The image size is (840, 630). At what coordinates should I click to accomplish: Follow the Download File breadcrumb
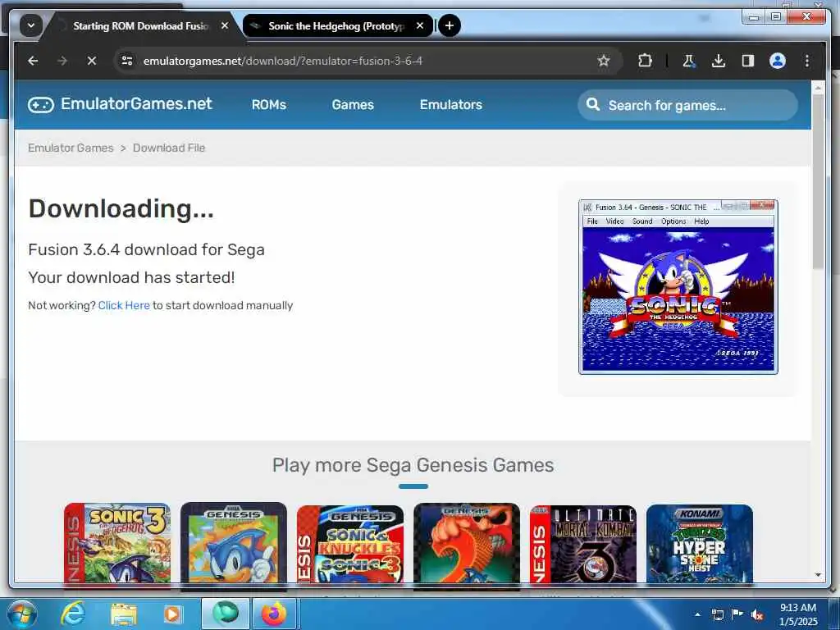169,148
